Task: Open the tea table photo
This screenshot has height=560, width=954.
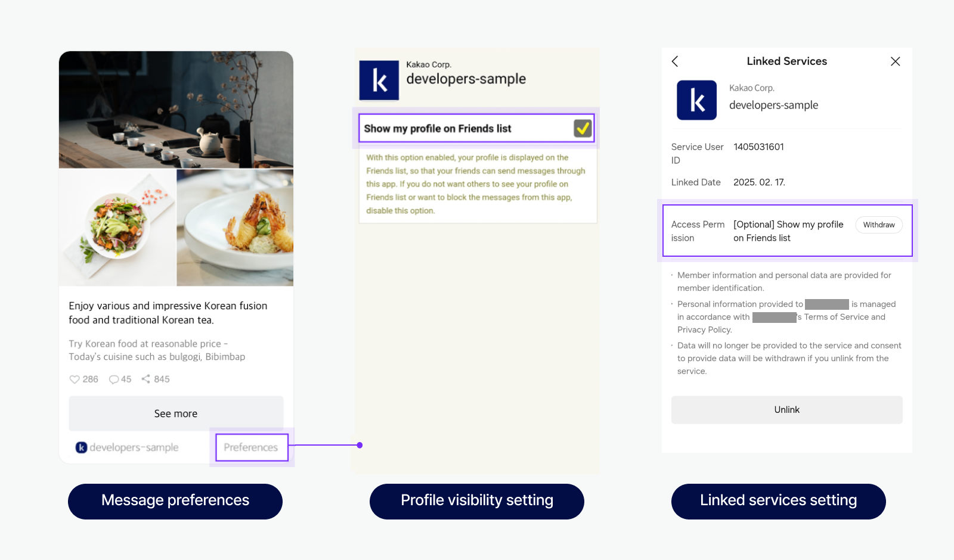Action: (176, 110)
